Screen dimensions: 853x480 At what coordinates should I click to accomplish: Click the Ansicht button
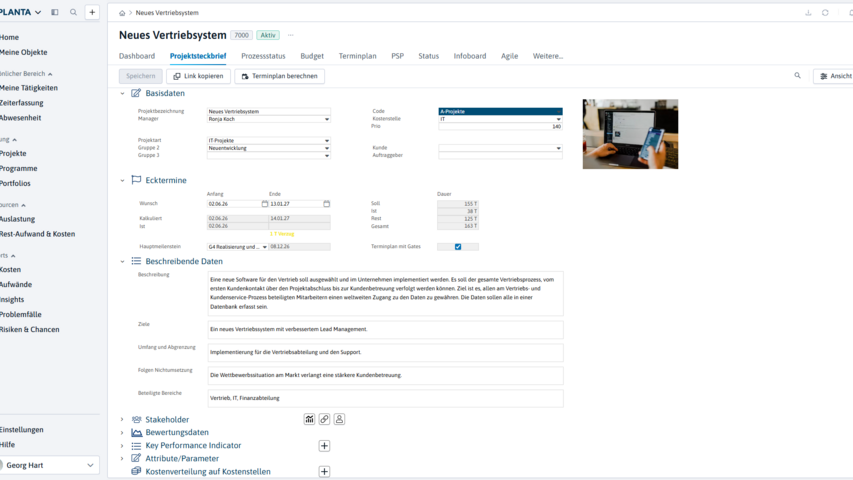(x=835, y=76)
